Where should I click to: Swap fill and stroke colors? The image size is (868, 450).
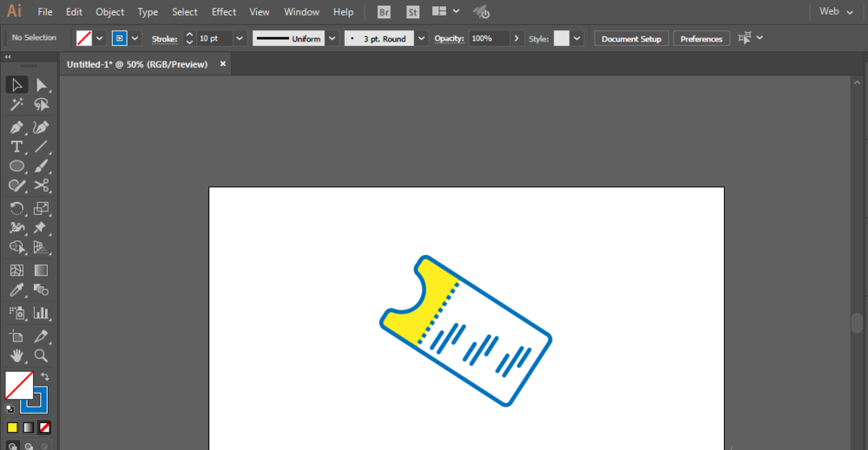(45, 376)
